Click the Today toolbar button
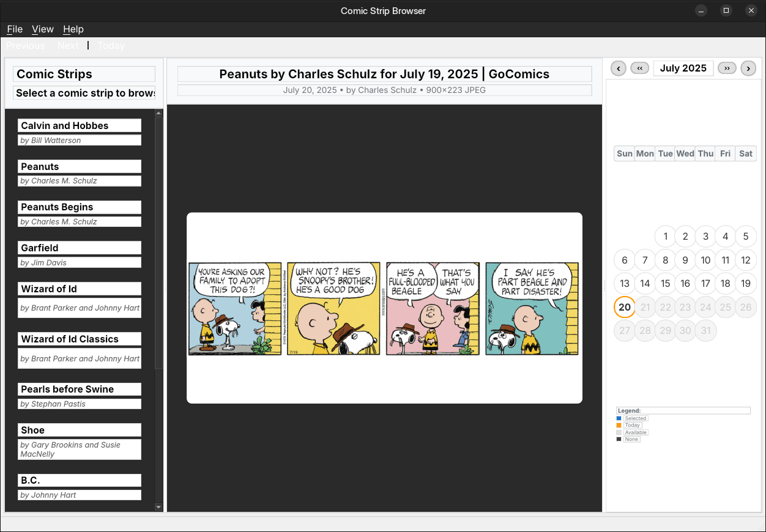The width and height of the screenshot is (766, 532). [x=111, y=46]
